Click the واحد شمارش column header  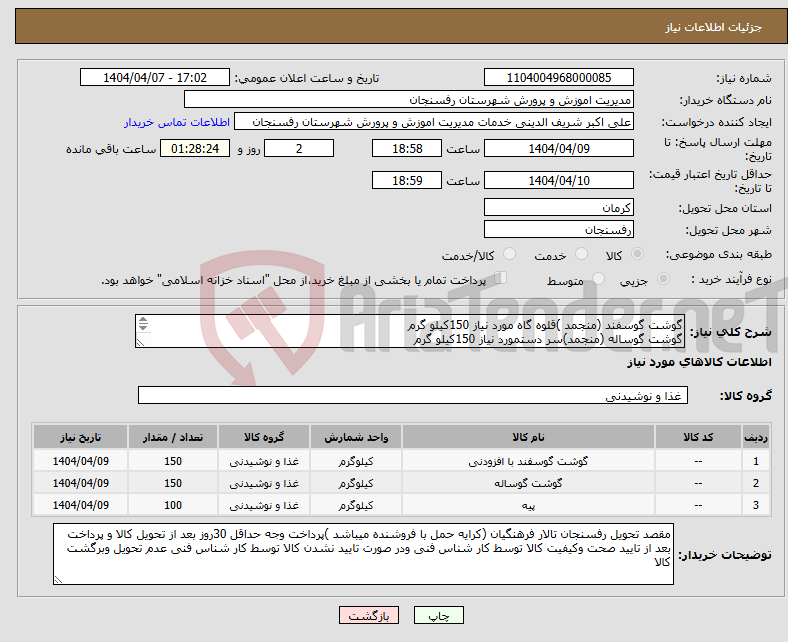click(356, 437)
